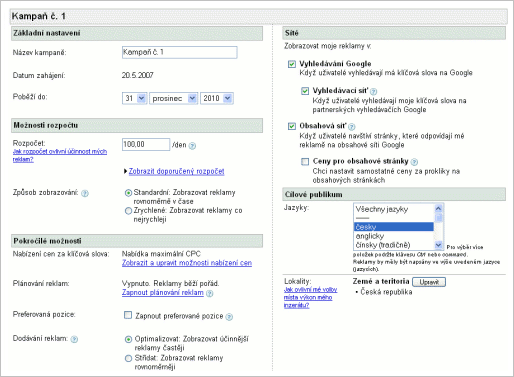Select Střídat ad delivery radio
The image size is (514, 377).
click(128, 359)
